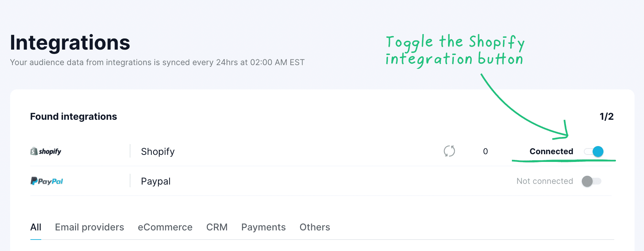Click the Paypal integration name
The height and width of the screenshot is (251, 644).
[156, 181]
